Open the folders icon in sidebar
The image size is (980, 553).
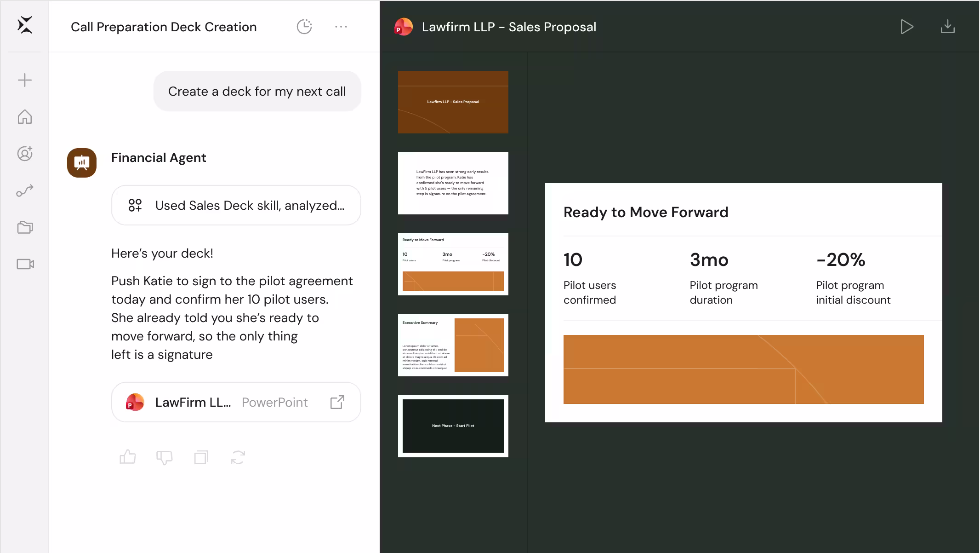tap(25, 227)
